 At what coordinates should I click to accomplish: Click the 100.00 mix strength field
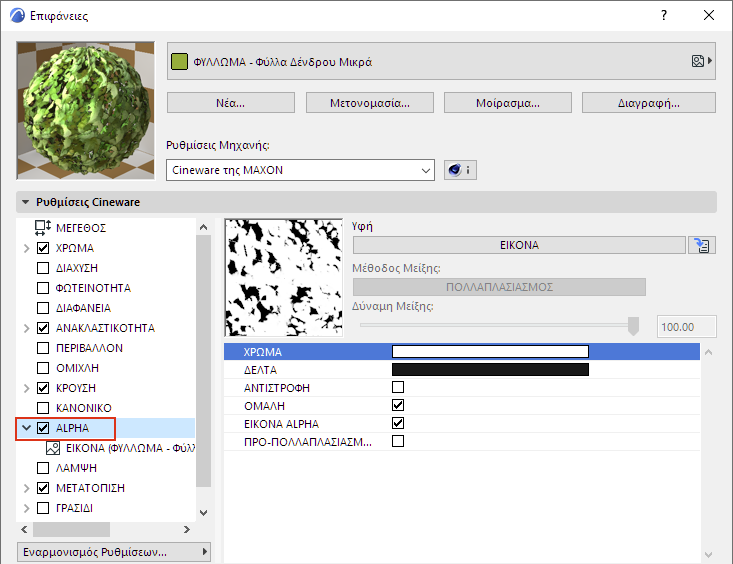(686, 326)
